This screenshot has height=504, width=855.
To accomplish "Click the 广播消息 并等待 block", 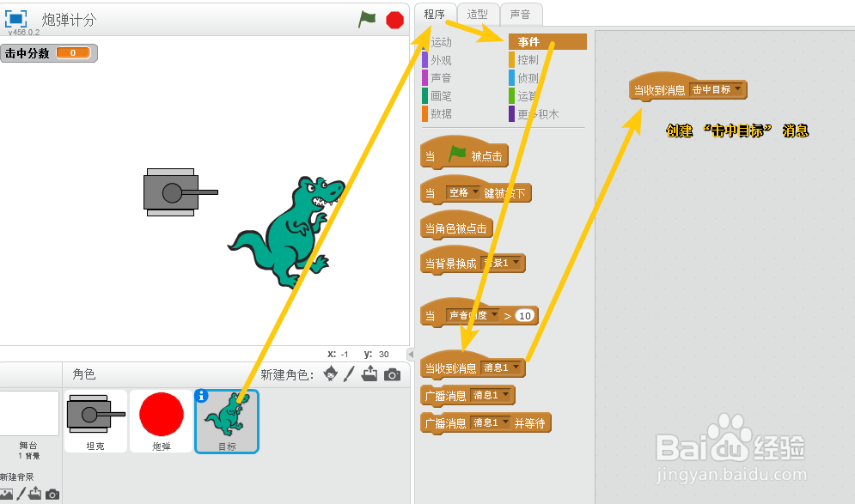I will (486, 422).
